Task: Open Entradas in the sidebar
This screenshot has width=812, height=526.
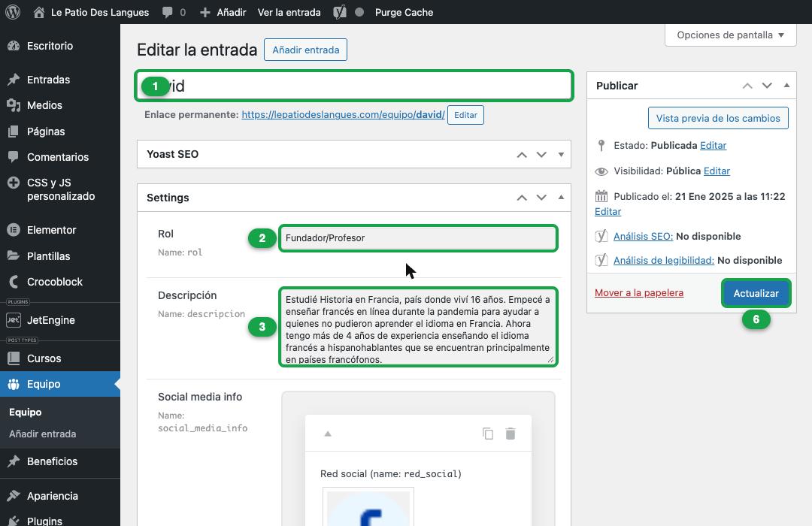Action: [x=48, y=79]
